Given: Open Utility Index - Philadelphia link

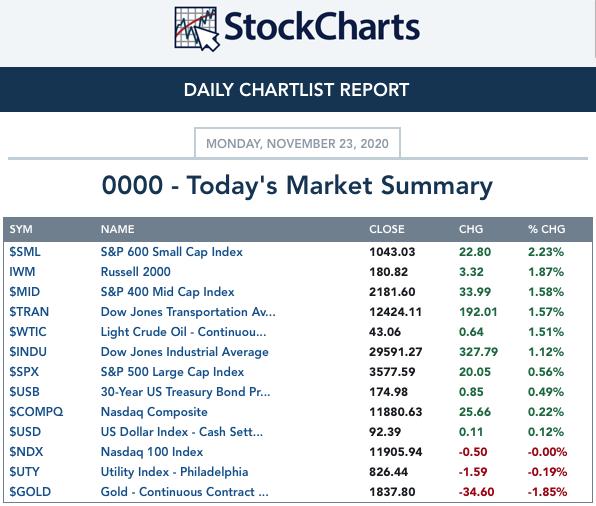Looking at the screenshot, I should click(174, 472).
